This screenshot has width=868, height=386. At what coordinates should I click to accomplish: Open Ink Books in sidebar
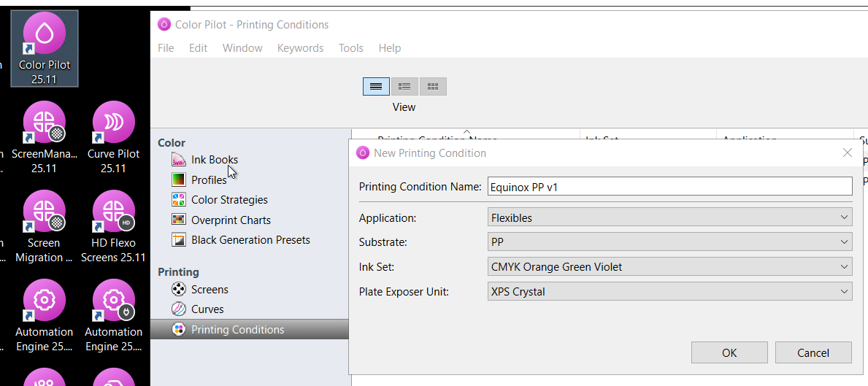pyautogui.click(x=214, y=160)
